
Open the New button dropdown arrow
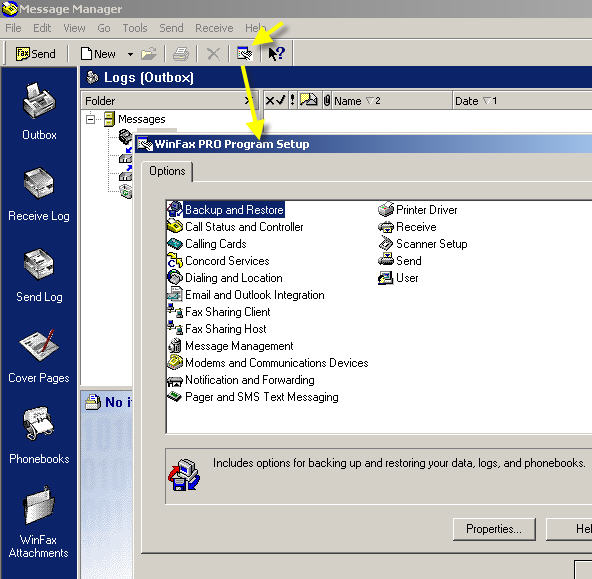pos(130,54)
